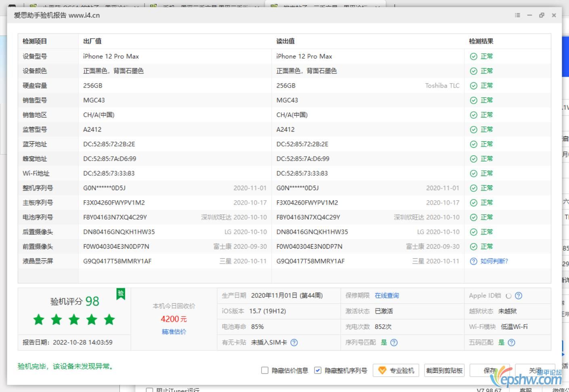The width and height of the screenshot is (569, 392).
Task: Toggle 阻止iTunes运行 checkbox in background window
Action: pos(149,390)
